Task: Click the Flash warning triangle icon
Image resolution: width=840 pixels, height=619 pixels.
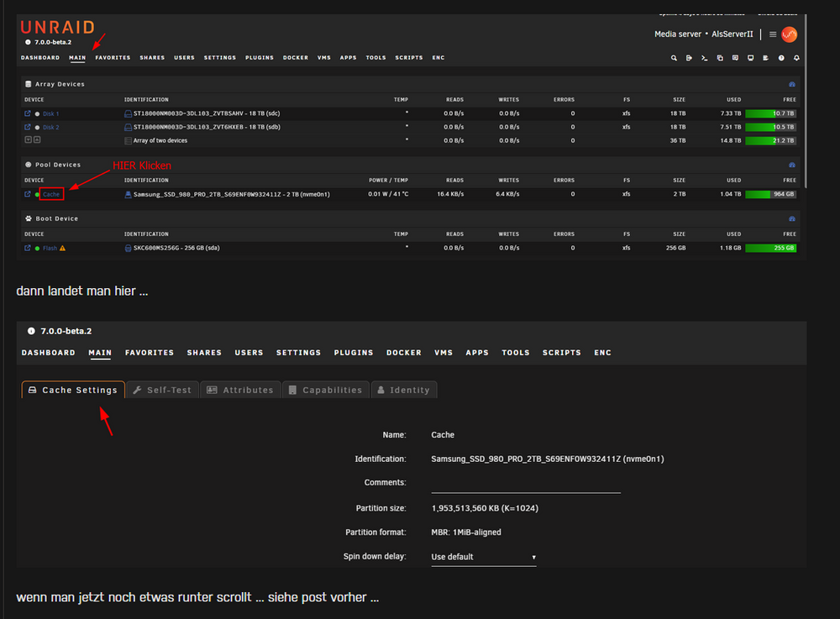Action: pyautogui.click(x=63, y=248)
